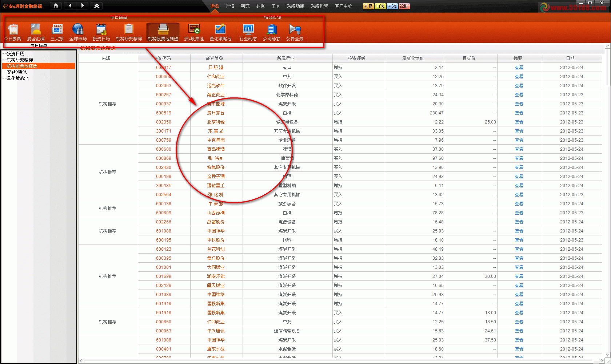Open 公司动态 building icon
The height and width of the screenshot is (364, 611).
272,32
